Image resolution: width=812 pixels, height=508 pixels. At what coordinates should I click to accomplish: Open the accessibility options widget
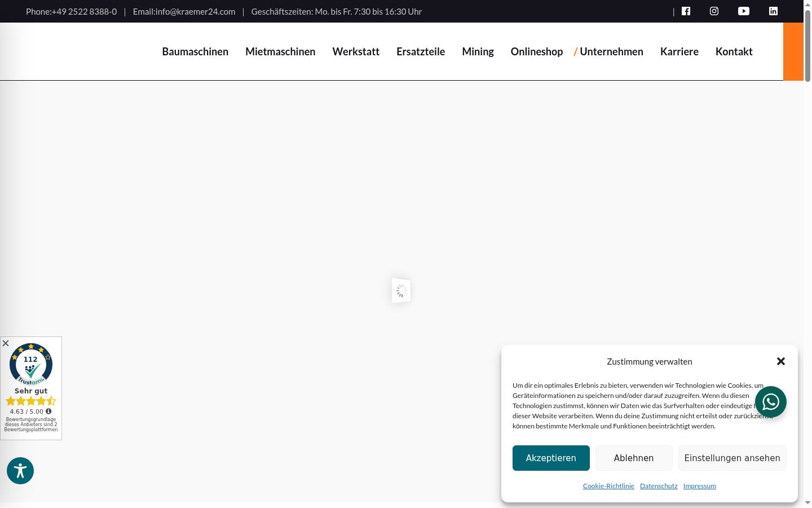[20, 471]
